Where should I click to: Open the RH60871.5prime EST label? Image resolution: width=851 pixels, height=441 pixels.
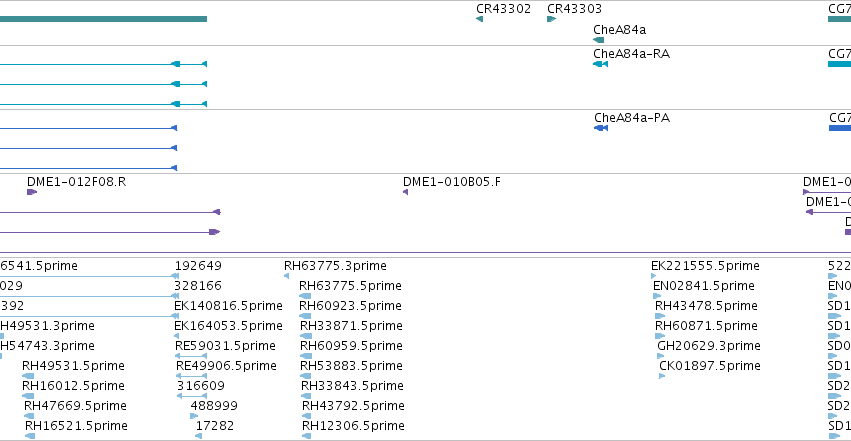pyautogui.click(x=706, y=326)
